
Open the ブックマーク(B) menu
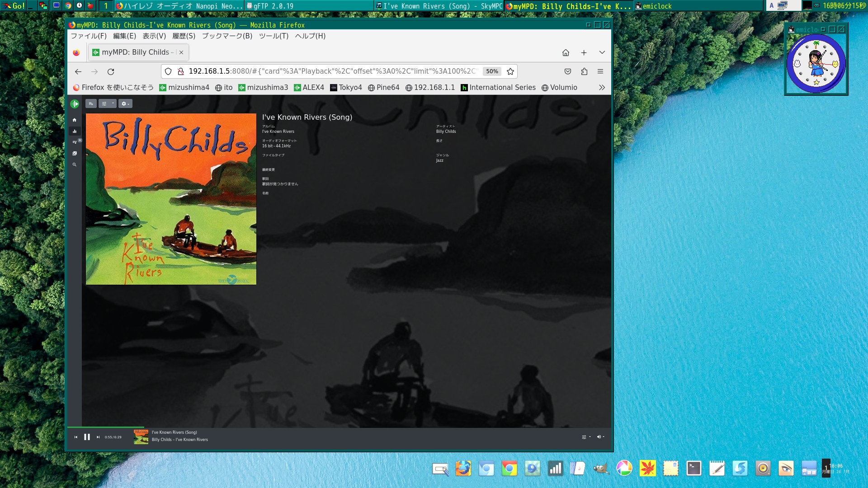[x=227, y=36]
